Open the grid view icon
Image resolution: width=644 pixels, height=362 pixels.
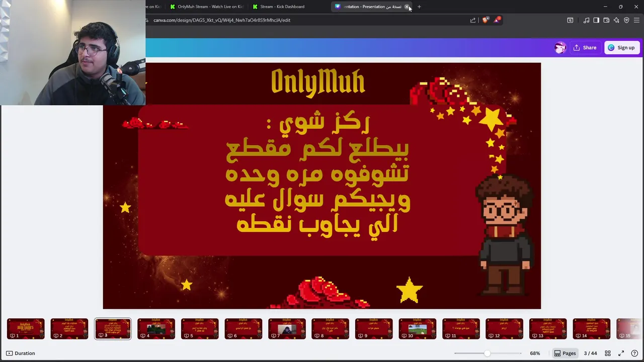(x=608, y=353)
